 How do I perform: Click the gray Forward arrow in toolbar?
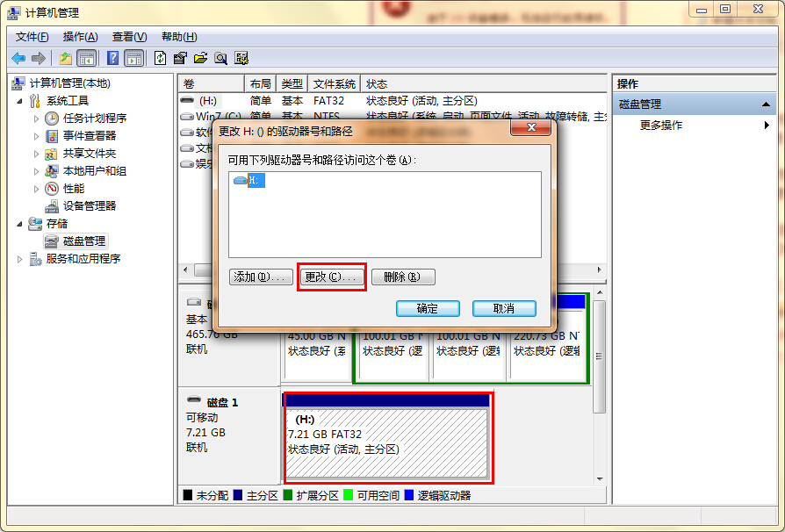(39, 59)
